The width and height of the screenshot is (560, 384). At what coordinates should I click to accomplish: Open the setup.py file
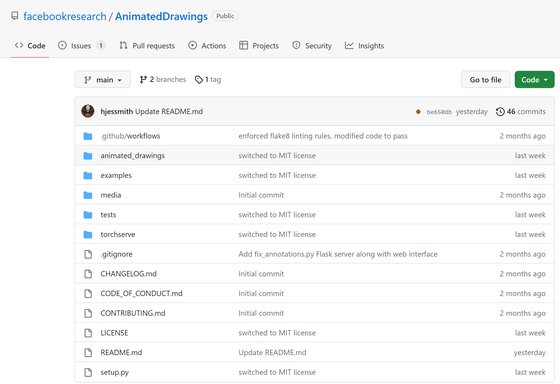[x=115, y=372]
